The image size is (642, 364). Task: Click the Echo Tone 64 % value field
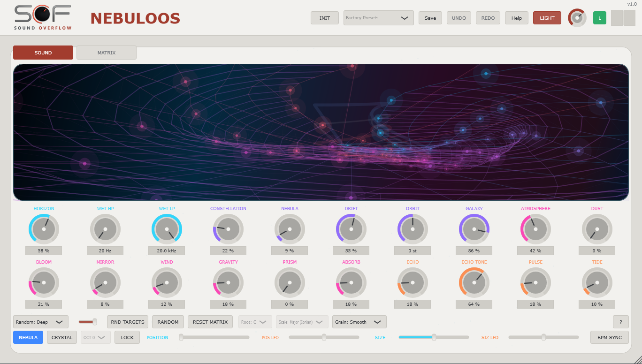[x=474, y=304]
